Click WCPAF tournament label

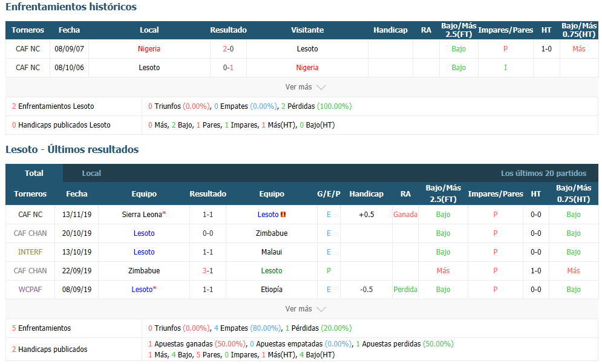coord(30,290)
